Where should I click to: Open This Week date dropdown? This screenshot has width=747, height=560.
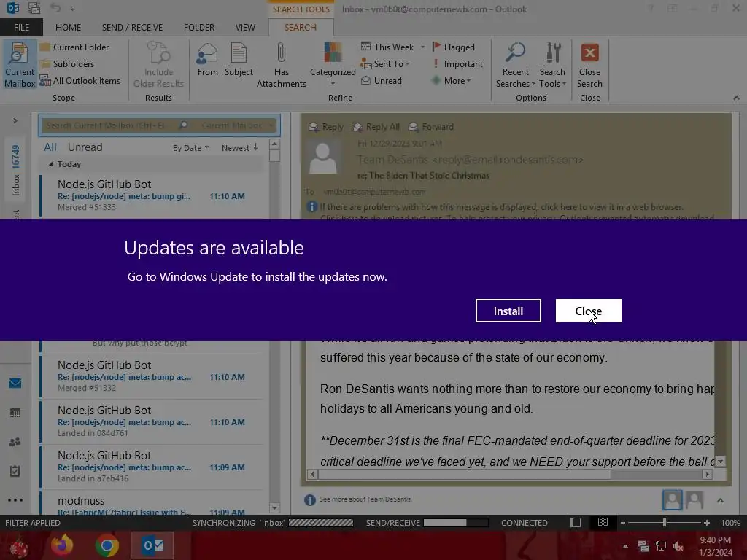(392, 47)
